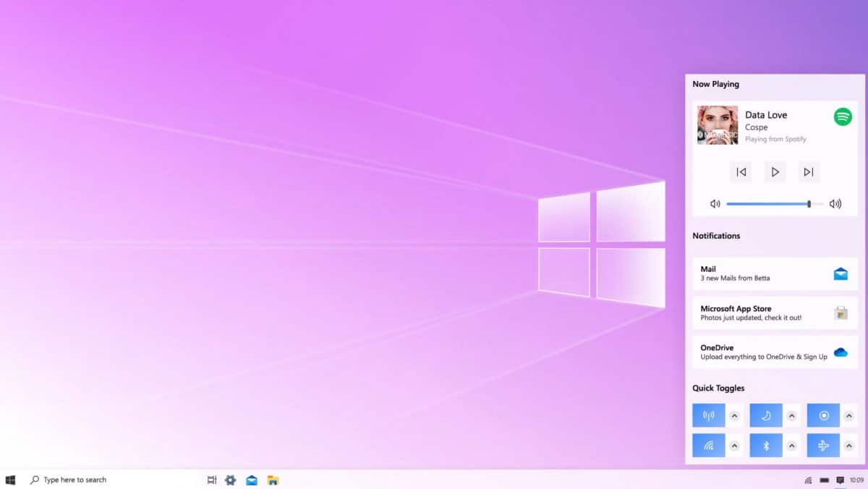The image size is (868, 489).
Task: Expand the Wi-Fi quick toggle chevron
Action: (735, 446)
